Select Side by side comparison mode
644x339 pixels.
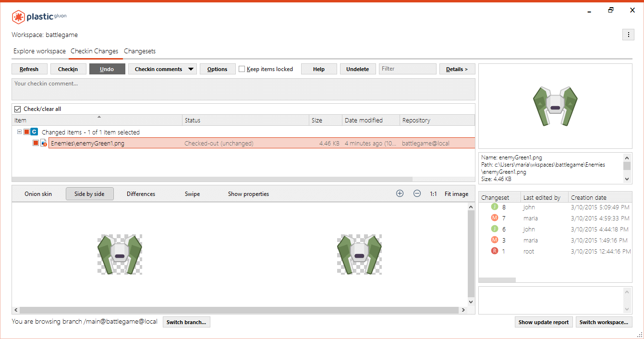(90, 194)
